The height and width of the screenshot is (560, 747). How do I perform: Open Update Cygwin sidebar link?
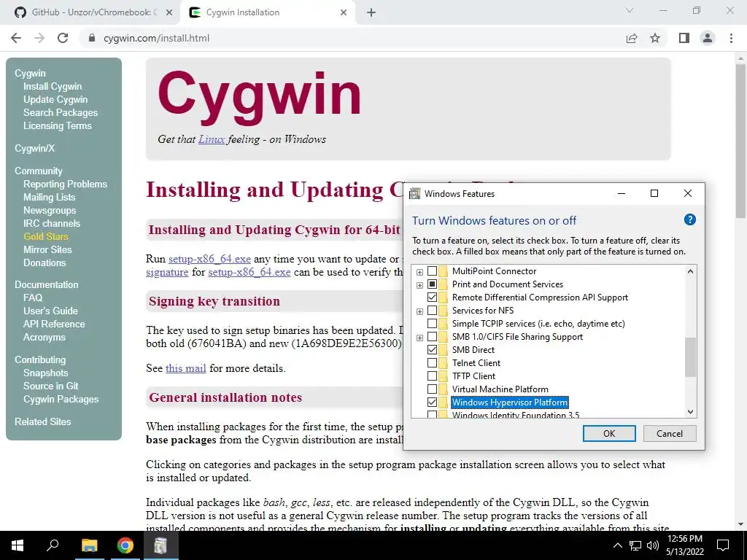click(x=55, y=99)
